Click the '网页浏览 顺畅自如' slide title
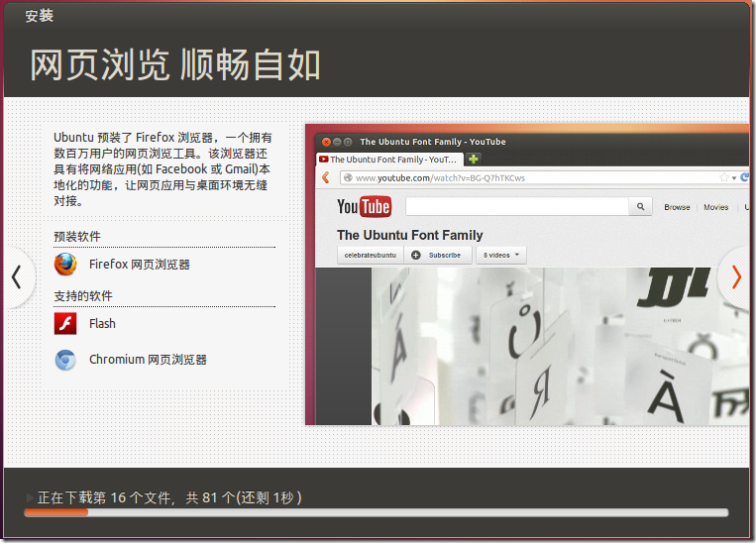This screenshot has height=543, width=756. [175, 65]
